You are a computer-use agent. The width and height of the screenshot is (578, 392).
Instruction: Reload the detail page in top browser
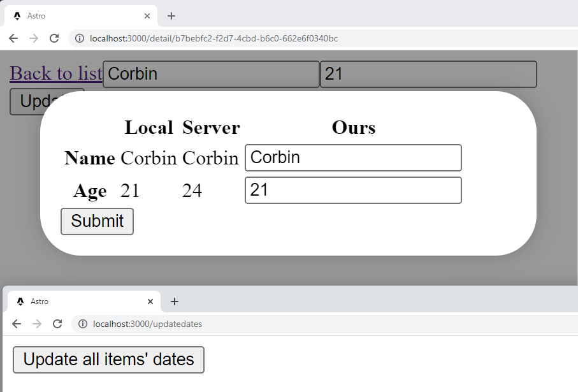(54, 38)
